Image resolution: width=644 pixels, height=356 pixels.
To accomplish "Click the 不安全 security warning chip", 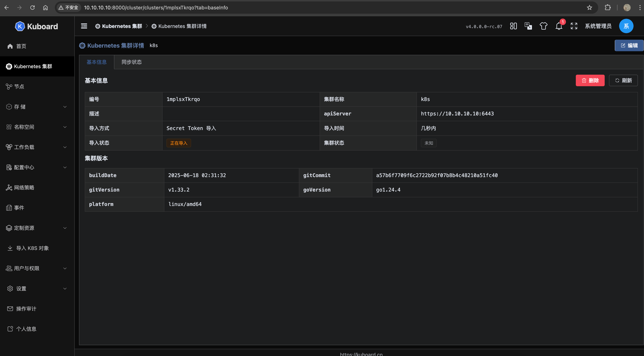I will [x=69, y=8].
